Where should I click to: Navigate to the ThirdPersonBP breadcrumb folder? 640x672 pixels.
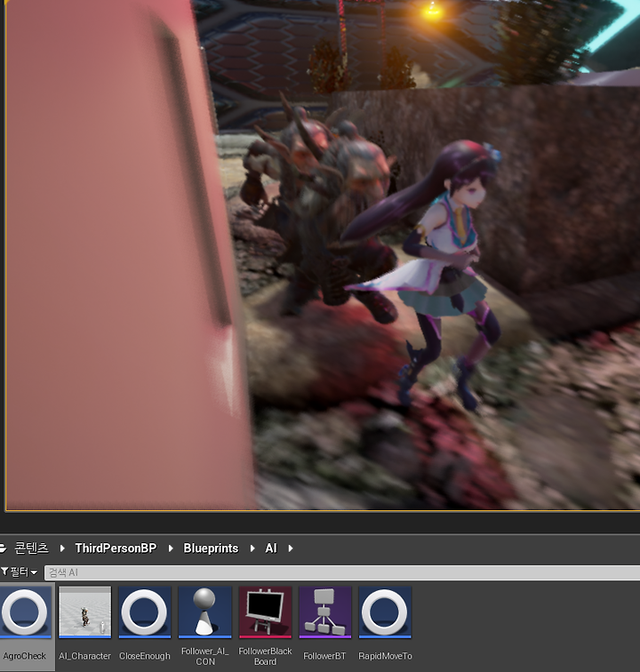coord(116,548)
